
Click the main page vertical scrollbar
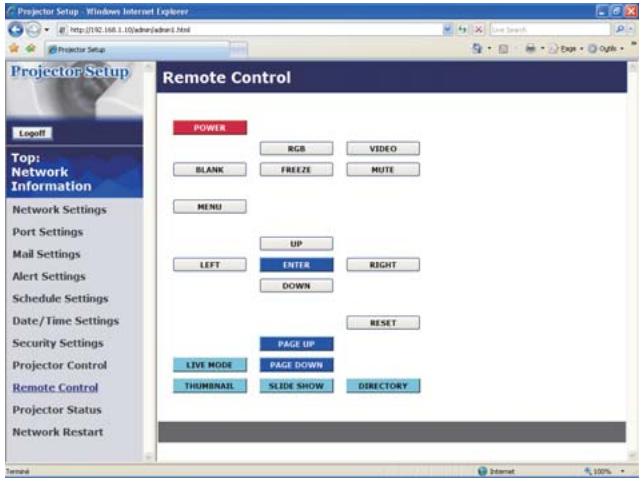(633, 262)
